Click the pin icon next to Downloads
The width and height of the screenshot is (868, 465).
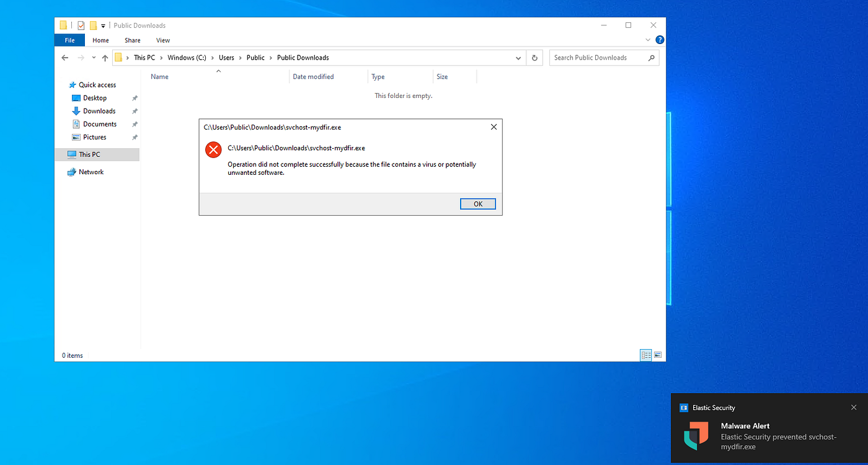[x=135, y=111]
